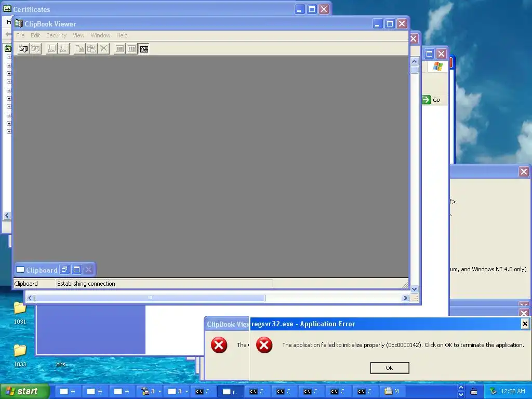Click the Windows flag logo in browser window
This screenshot has width=532, height=399.
click(x=437, y=66)
